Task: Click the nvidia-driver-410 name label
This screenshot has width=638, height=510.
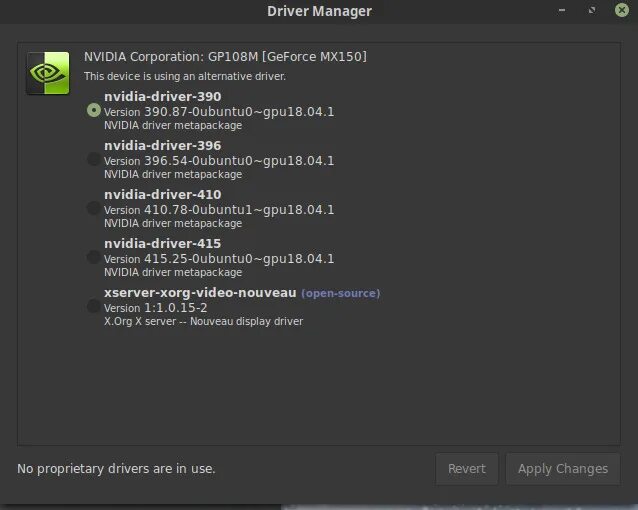Action: [x=163, y=195]
